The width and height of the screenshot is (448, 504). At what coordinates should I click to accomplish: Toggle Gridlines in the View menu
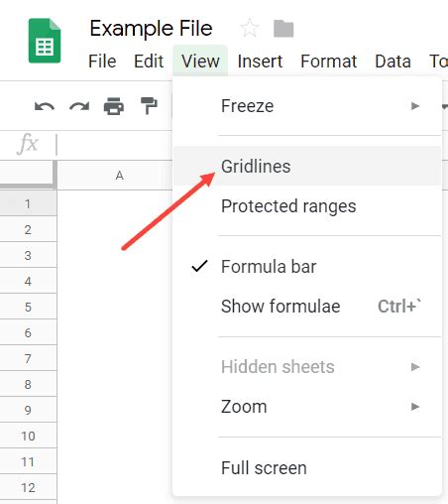307,166
